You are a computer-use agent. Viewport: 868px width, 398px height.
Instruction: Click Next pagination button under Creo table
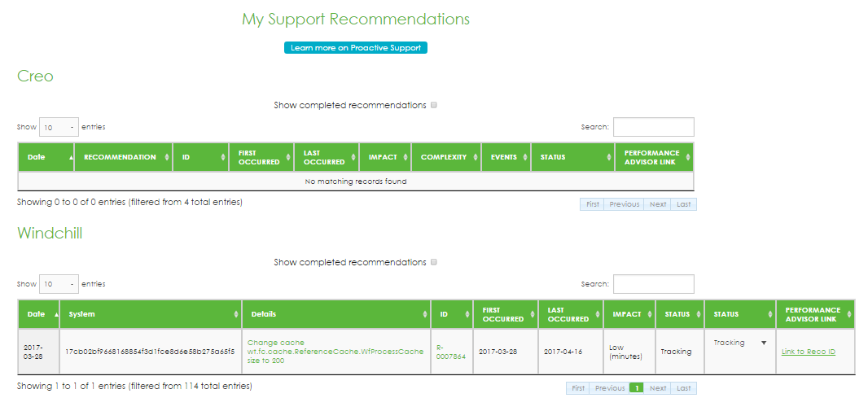tap(658, 204)
